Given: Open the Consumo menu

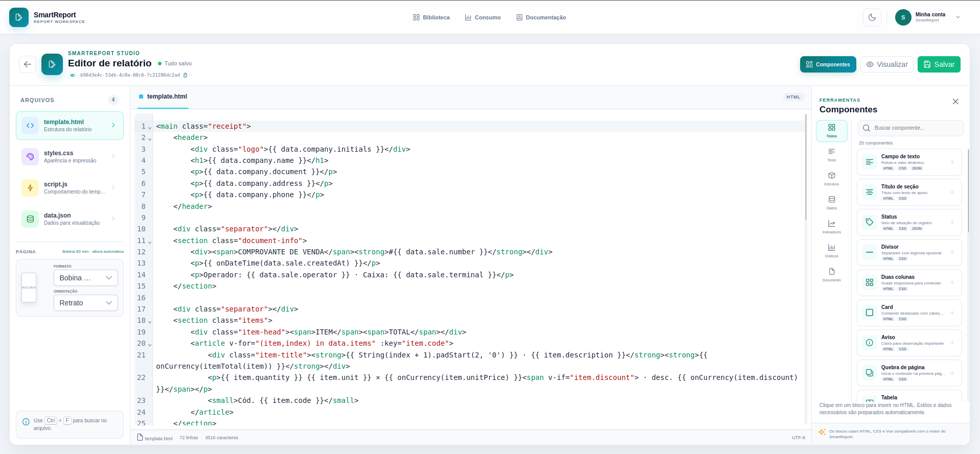Looking at the screenshot, I should (x=483, y=17).
